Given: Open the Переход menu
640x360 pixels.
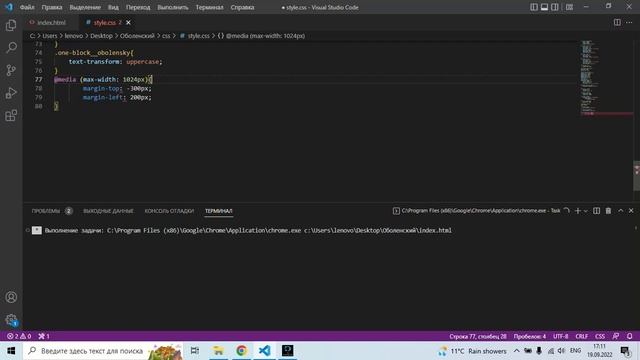Looking at the screenshot, I should point(138,7).
